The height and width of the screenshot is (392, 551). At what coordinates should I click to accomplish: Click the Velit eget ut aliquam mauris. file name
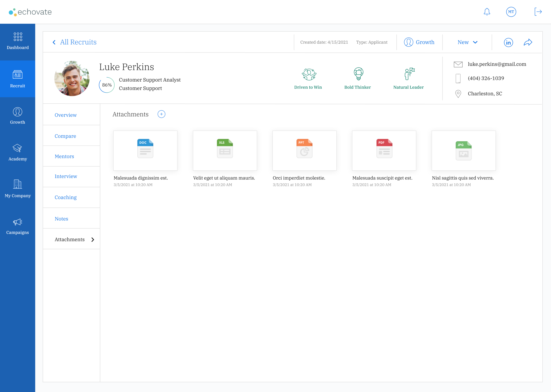(x=224, y=178)
